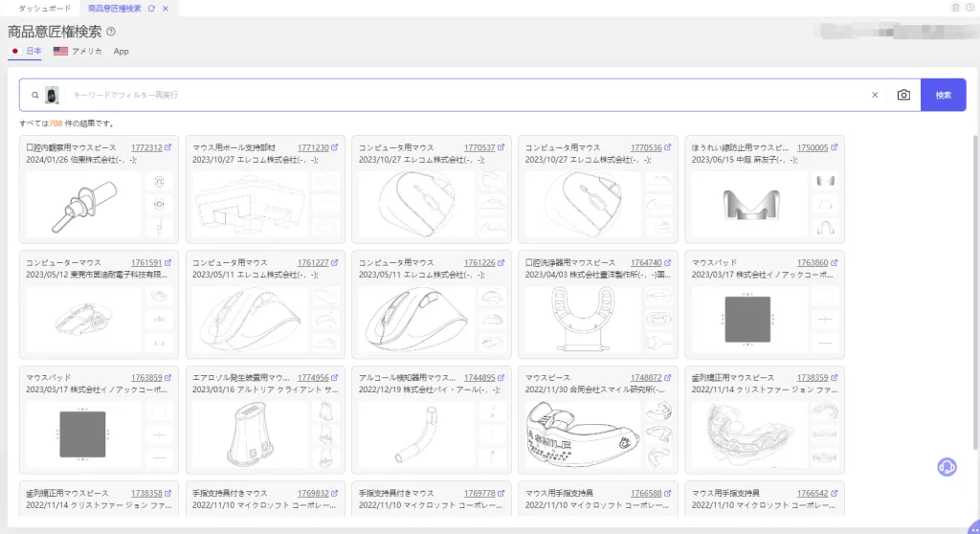Click the M-shaped mouthpiece image of 1750005
The image size is (980, 534).
[x=750, y=205]
